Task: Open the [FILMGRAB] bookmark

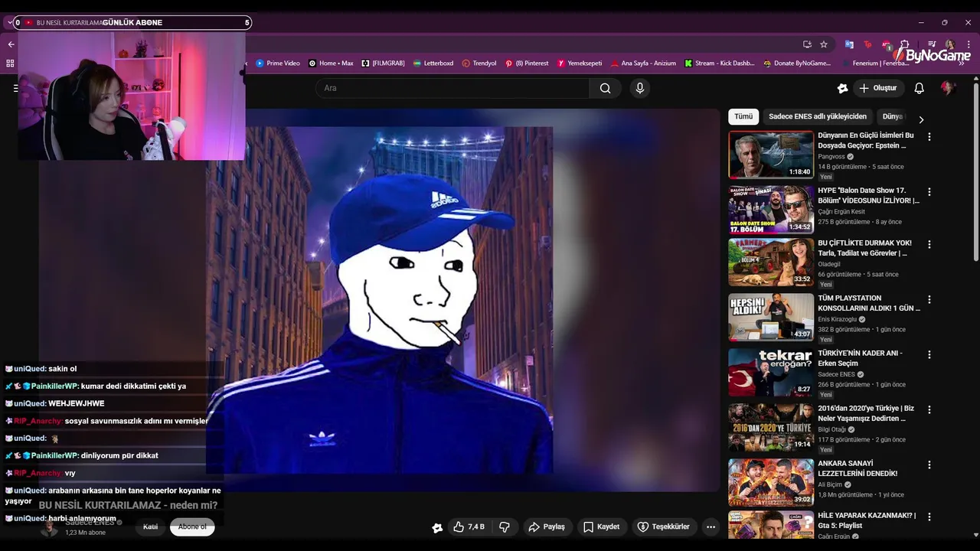Action: (383, 64)
